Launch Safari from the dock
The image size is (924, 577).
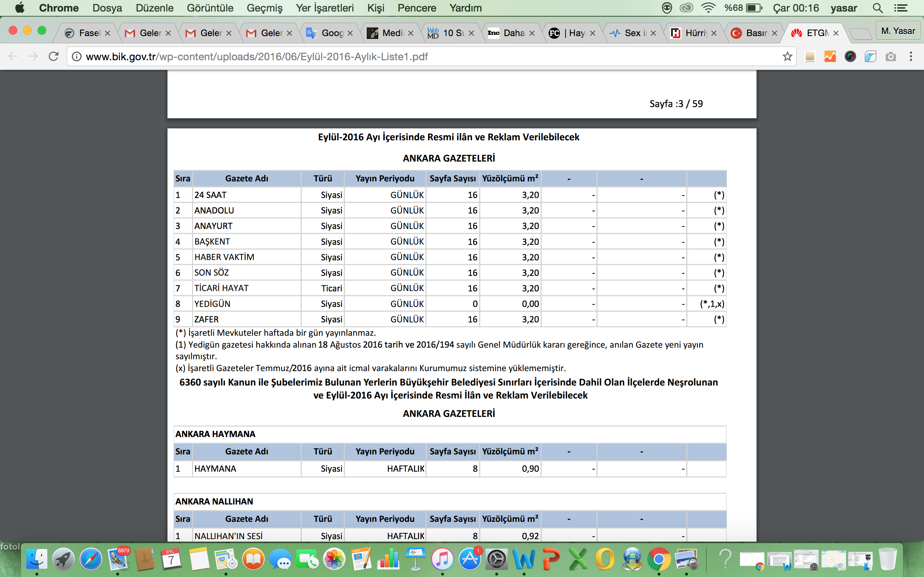click(x=91, y=559)
